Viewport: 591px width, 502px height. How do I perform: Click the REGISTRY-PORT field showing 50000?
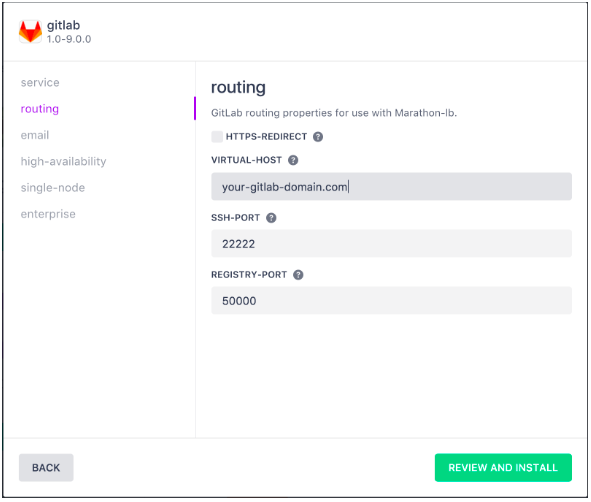click(x=391, y=300)
